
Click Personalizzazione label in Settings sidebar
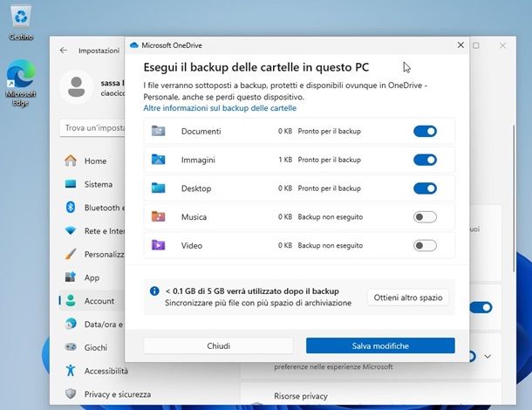pos(105,255)
